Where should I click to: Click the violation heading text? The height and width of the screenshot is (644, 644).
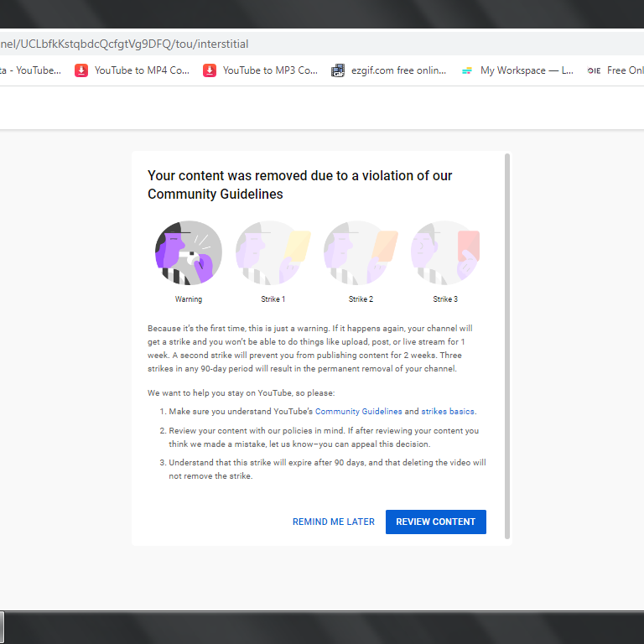[x=300, y=184]
